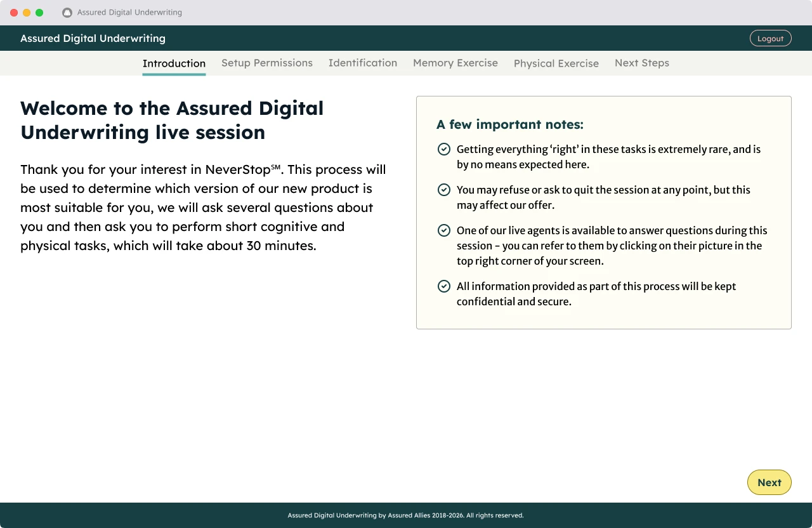812x528 pixels.
Task: Click checkmark icon beside 'One of our live agents' note
Action: pyautogui.click(x=444, y=230)
